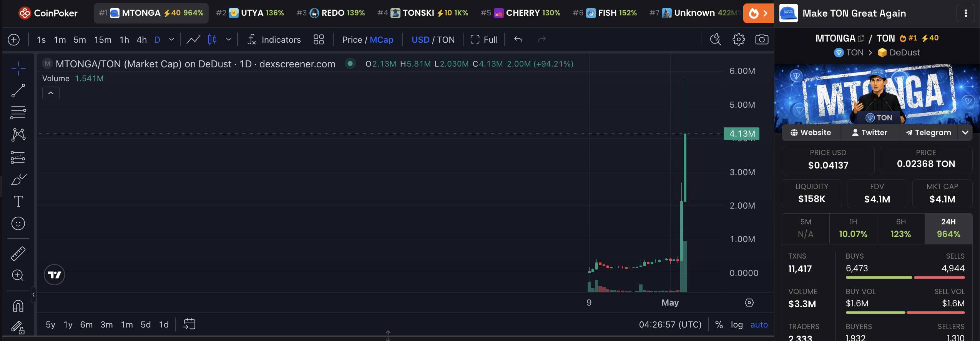Viewport: 980px width, 341px height.
Task: Click the TradingView logo on the chart
Action: [x=54, y=275]
